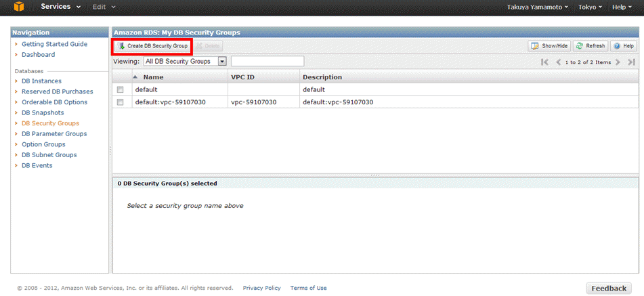The height and width of the screenshot is (296, 644).
Task: Go to previous page arrow
Action: click(558, 62)
